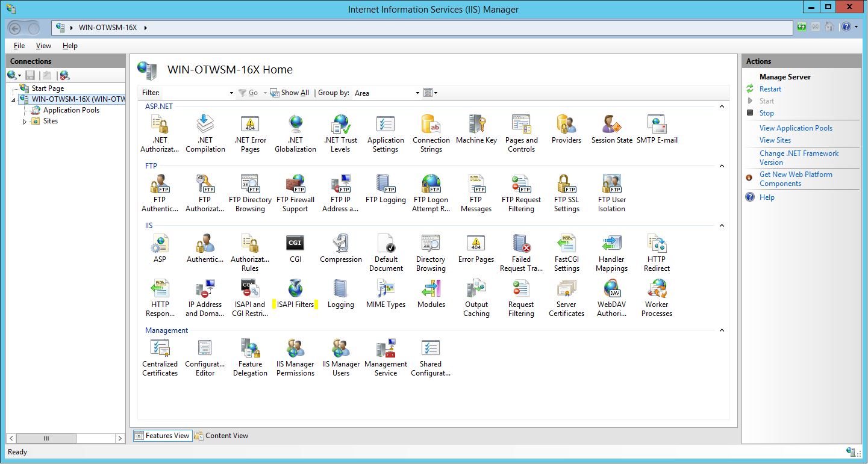The width and height of the screenshot is (868, 464).
Task: Click the Connections horizontal scrollbar
Action: pyautogui.click(x=66, y=439)
